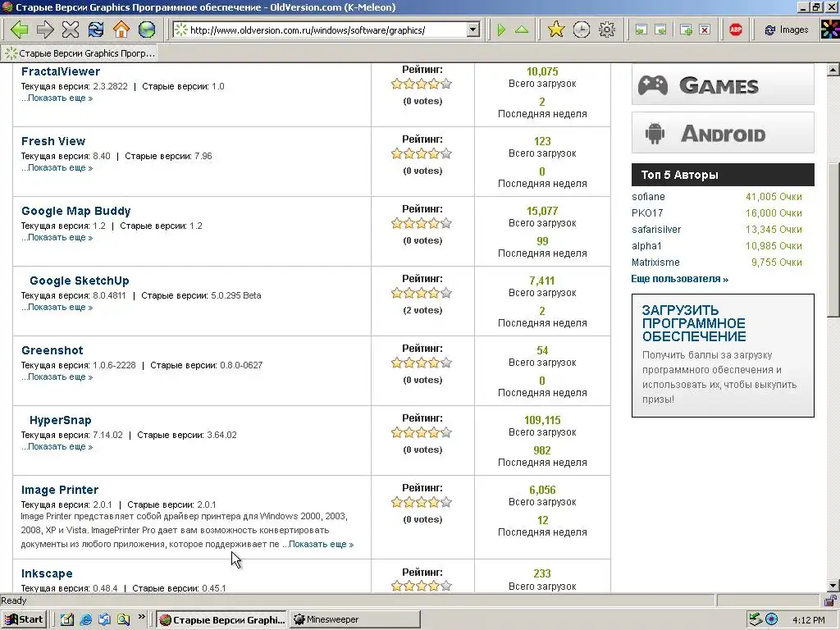Screen dimensions: 840x630
Task: Click Show Desktop Quick Launch icon
Action: point(66,620)
